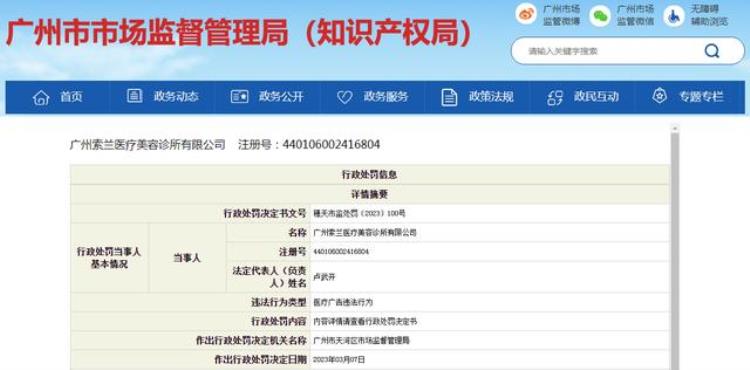
Task: Open the accessibility wheelchair icon
Action: point(674,16)
